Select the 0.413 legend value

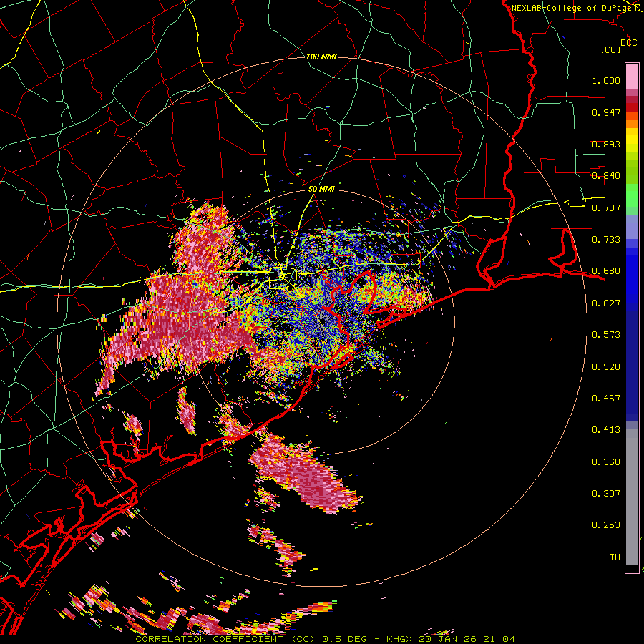coord(606,430)
